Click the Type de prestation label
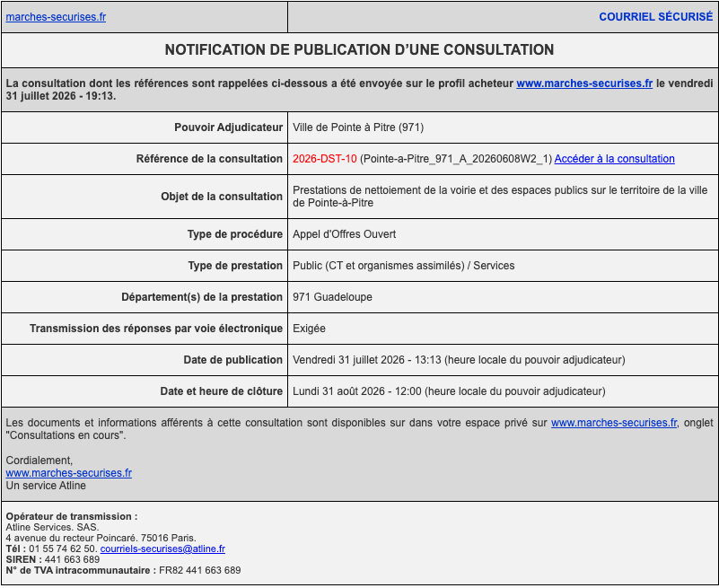Screen dimensions: 719x588 pyautogui.click(x=235, y=266)
